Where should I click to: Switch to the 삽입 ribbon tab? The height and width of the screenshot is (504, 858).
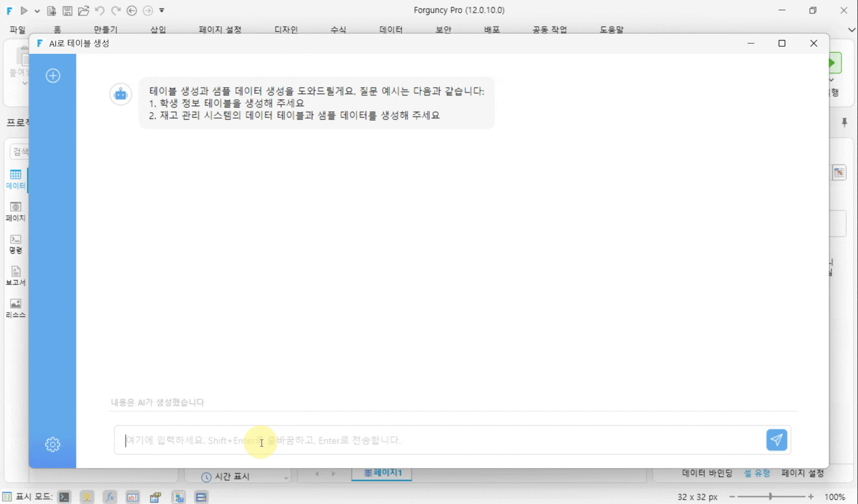[158, 29]
